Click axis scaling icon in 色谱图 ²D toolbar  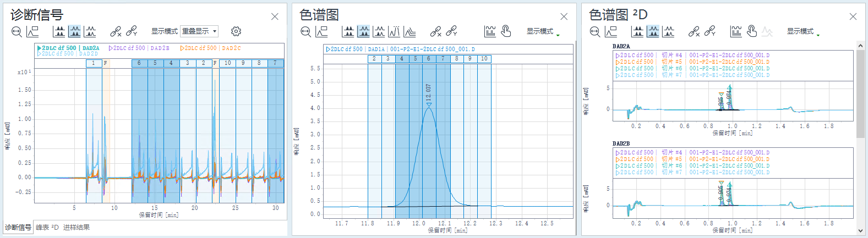pos(611,32)
